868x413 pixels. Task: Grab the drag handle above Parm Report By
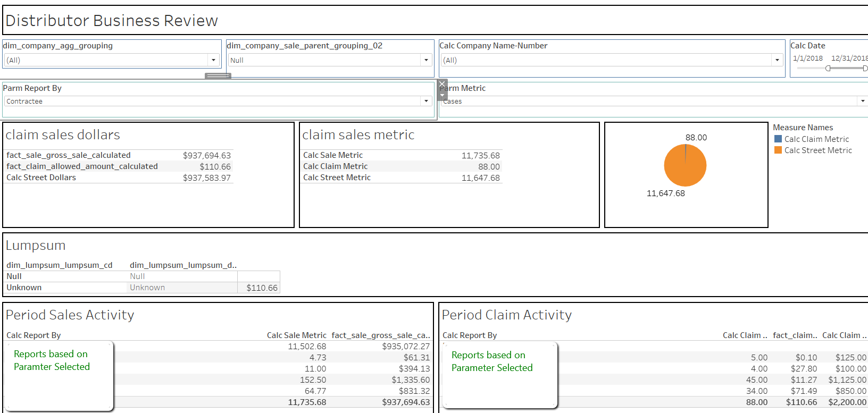(x=218, y=76)
